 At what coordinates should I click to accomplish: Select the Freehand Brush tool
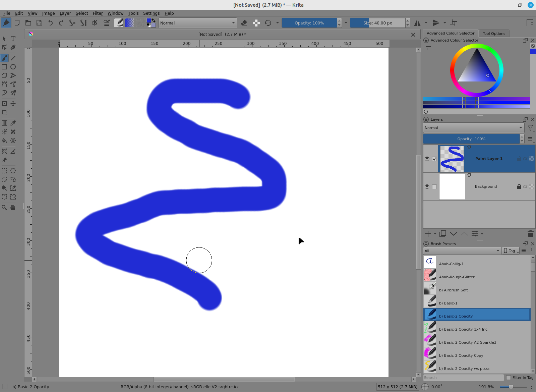(4, 58)
